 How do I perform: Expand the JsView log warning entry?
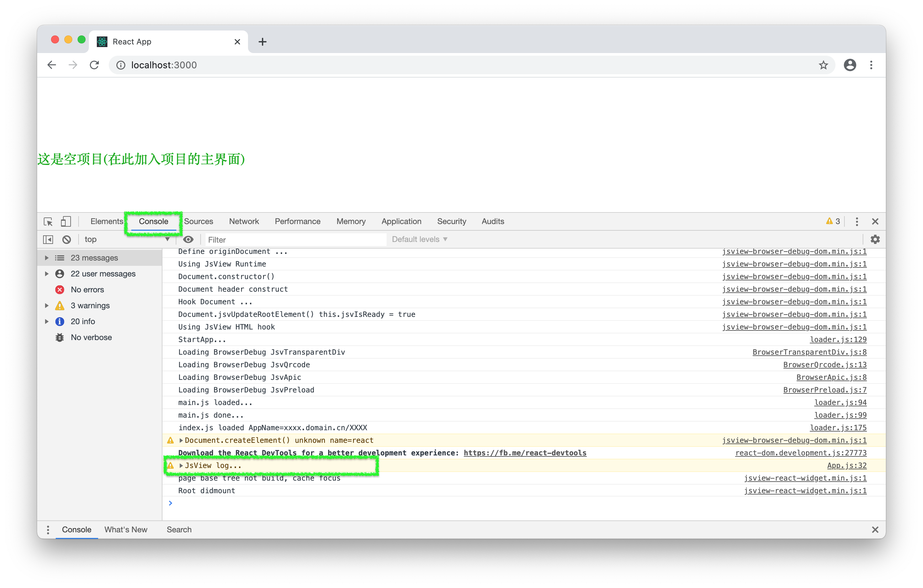click(181, 465)
